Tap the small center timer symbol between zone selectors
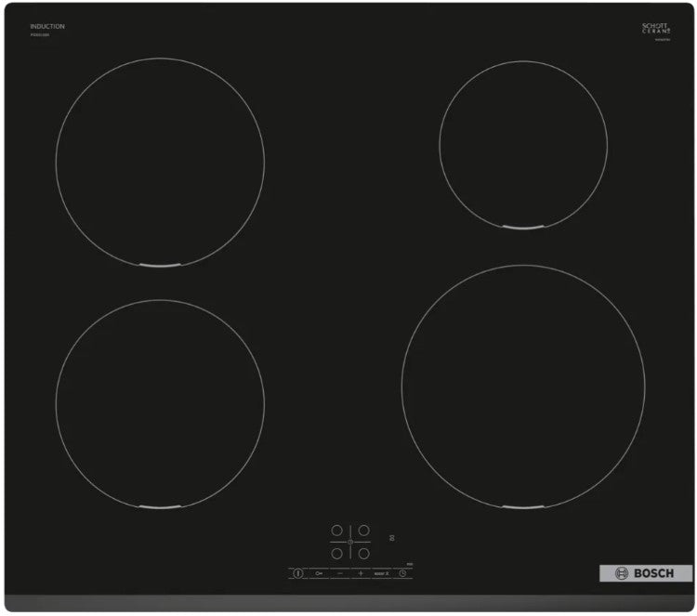 350,542
